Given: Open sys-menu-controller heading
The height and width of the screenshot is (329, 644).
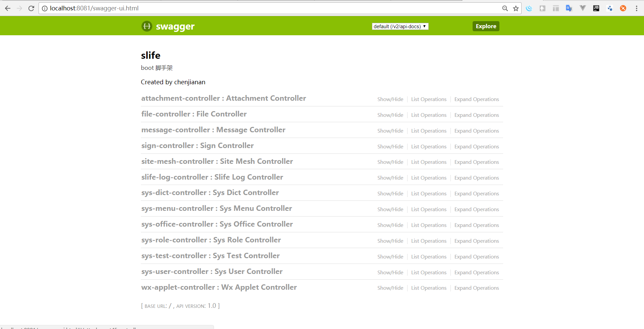Looking at the screenshot, I should (x=217, y=208).
